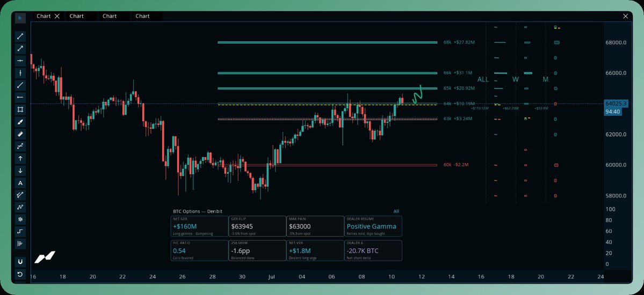Close the active Chart tab
Screen dimensions: 644x295
click(57, 16)
